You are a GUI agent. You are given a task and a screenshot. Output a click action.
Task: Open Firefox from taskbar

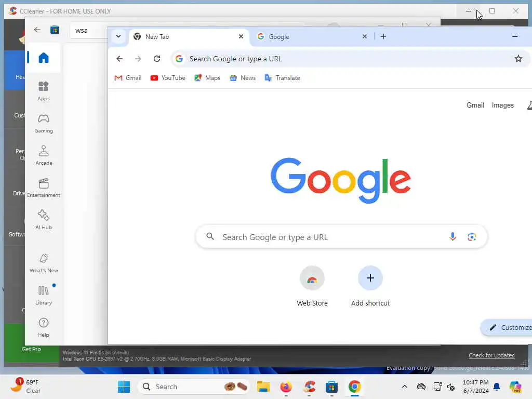pyautogui.click(x=286, y=387)
